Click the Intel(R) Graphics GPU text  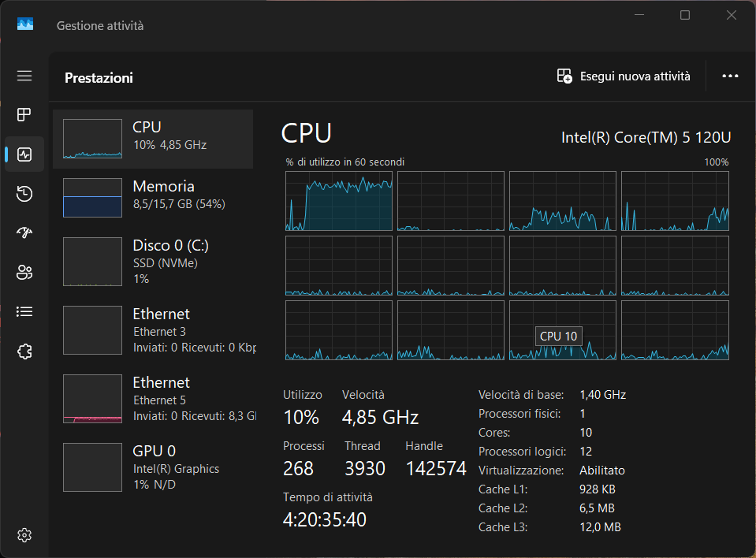(x=176, y=469)
